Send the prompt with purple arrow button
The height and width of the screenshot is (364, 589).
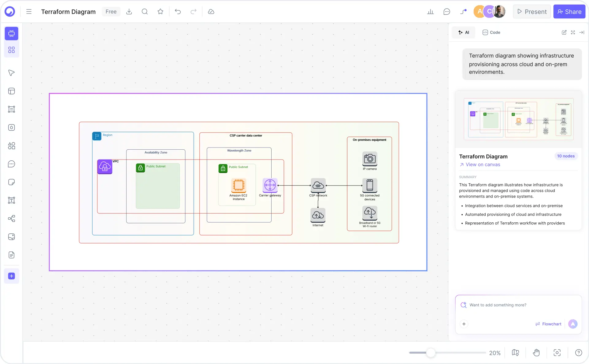[573, 324]
